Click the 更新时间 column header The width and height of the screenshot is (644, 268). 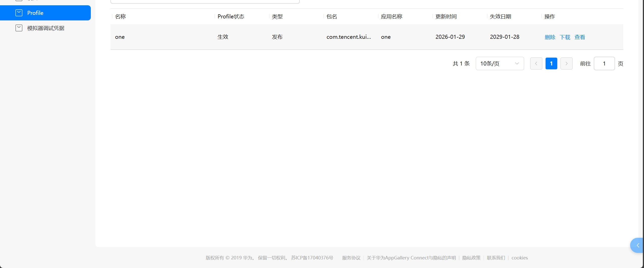coord(446,16)
